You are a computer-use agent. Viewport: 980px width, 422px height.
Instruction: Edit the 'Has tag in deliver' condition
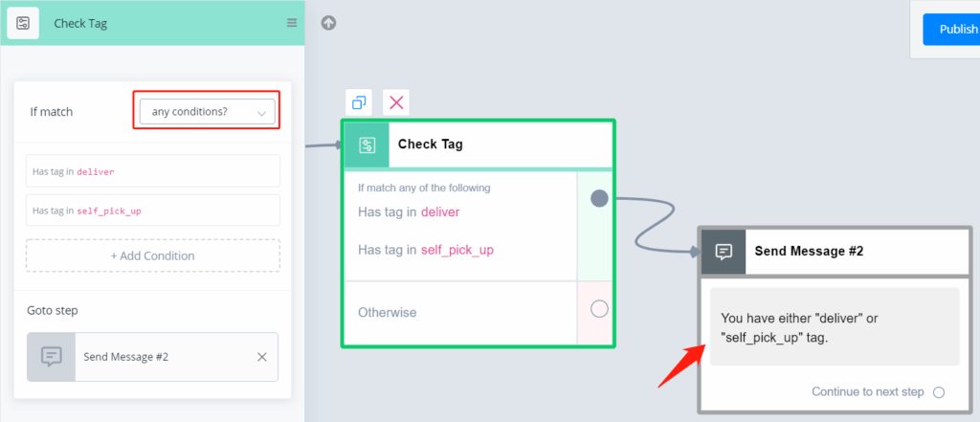[153, 171]
